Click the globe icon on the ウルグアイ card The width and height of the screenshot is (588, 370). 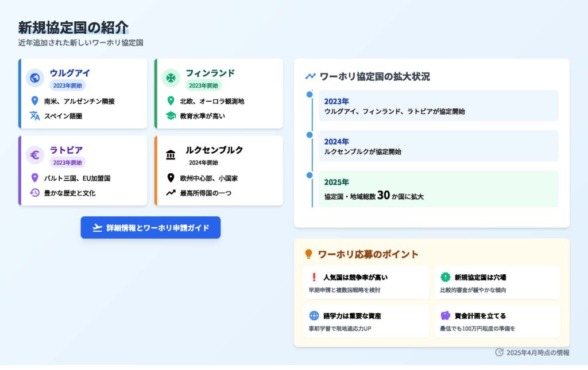pos(35,78)
